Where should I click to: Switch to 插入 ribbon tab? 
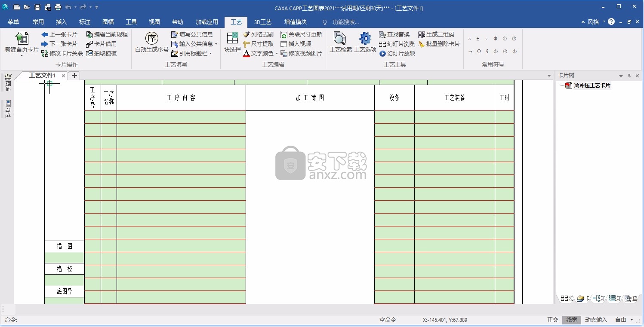[x=62, y=22]
